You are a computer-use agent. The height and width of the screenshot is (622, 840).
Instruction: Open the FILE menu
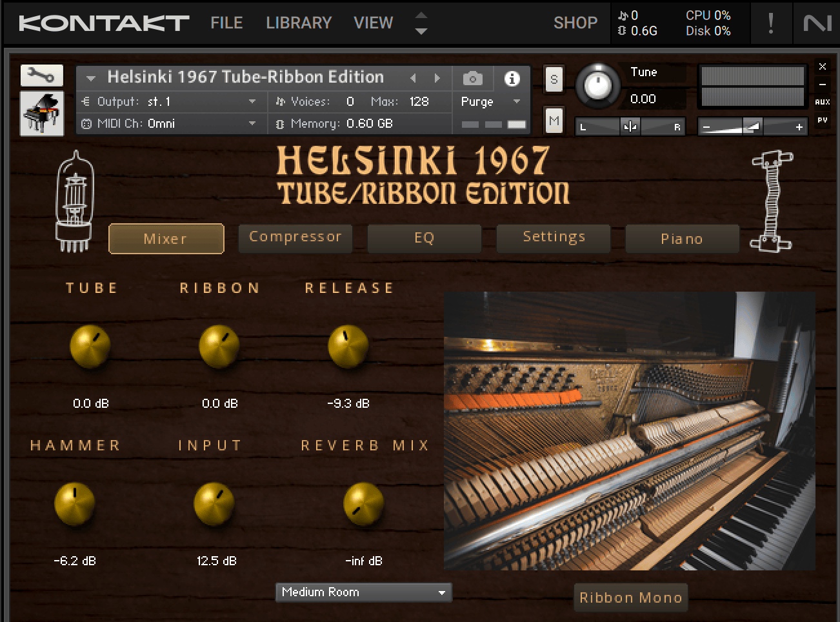click(x=226, y=23)
